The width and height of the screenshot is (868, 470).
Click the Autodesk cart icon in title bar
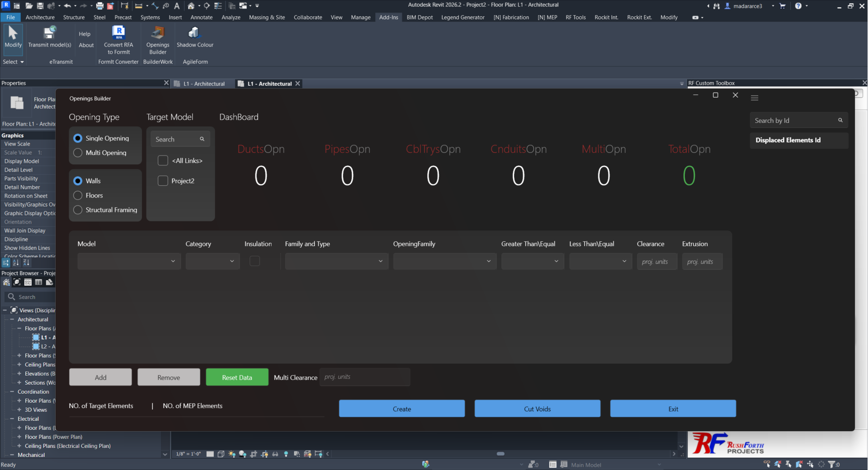click(783, 6)
